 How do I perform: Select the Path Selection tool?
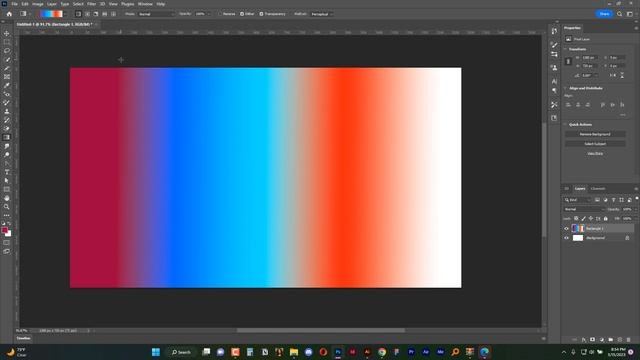(7, 180)
